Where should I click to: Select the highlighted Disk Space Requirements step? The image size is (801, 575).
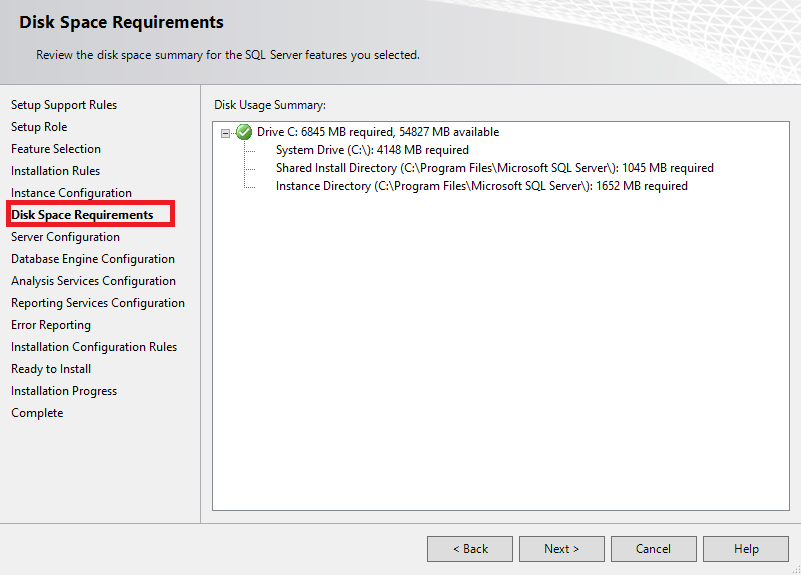(82, 215)
